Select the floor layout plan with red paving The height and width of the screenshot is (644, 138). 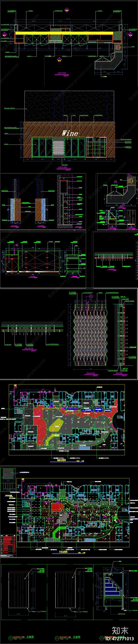[67, 419]
